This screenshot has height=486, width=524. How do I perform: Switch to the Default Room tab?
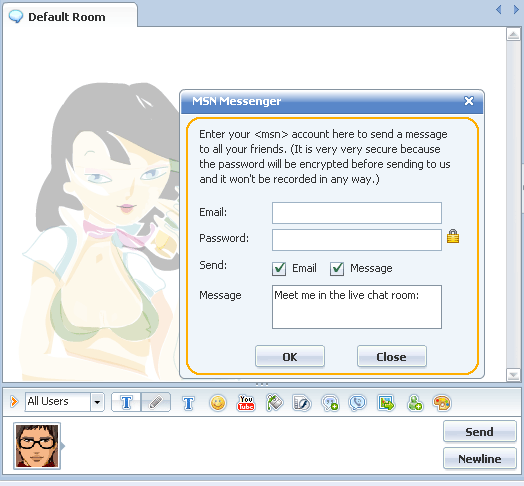pyautogui.click(x=70, y=15)
